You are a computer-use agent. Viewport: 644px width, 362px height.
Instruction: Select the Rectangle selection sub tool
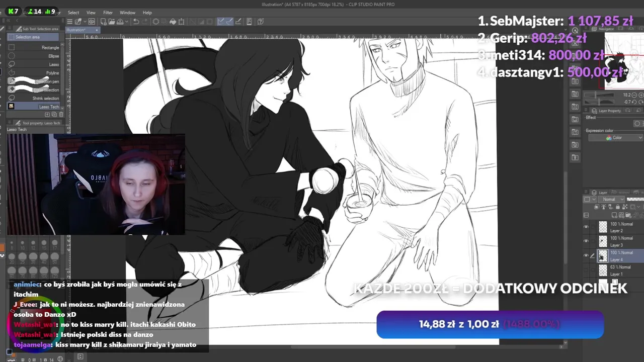(34, 47)
